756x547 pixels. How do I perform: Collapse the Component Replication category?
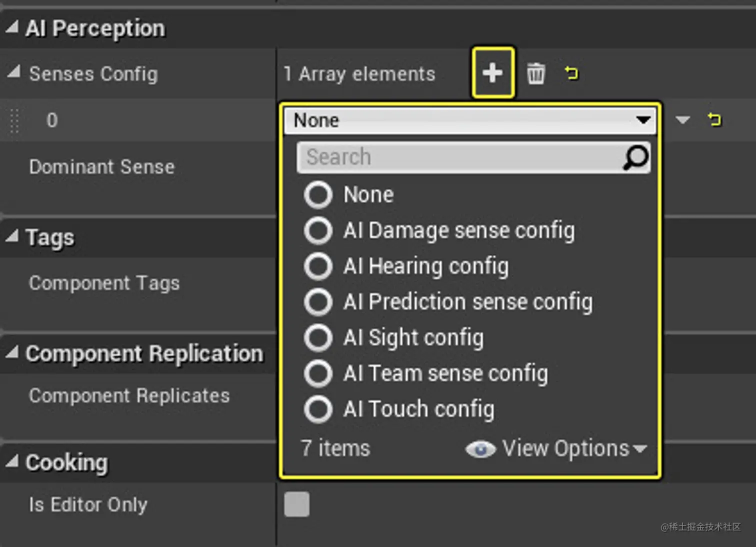[x=12, y=352]
